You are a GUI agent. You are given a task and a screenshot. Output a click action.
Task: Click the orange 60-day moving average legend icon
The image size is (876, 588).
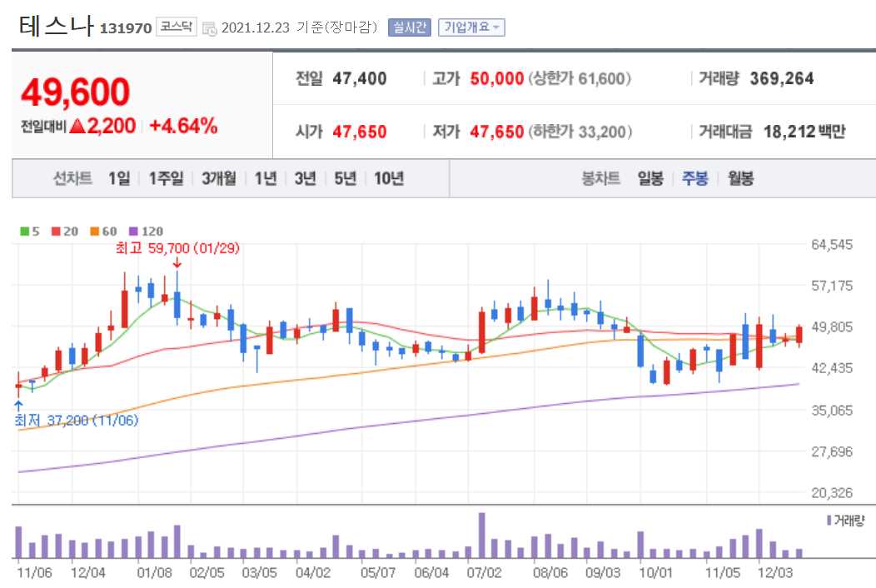pos(92,231)
